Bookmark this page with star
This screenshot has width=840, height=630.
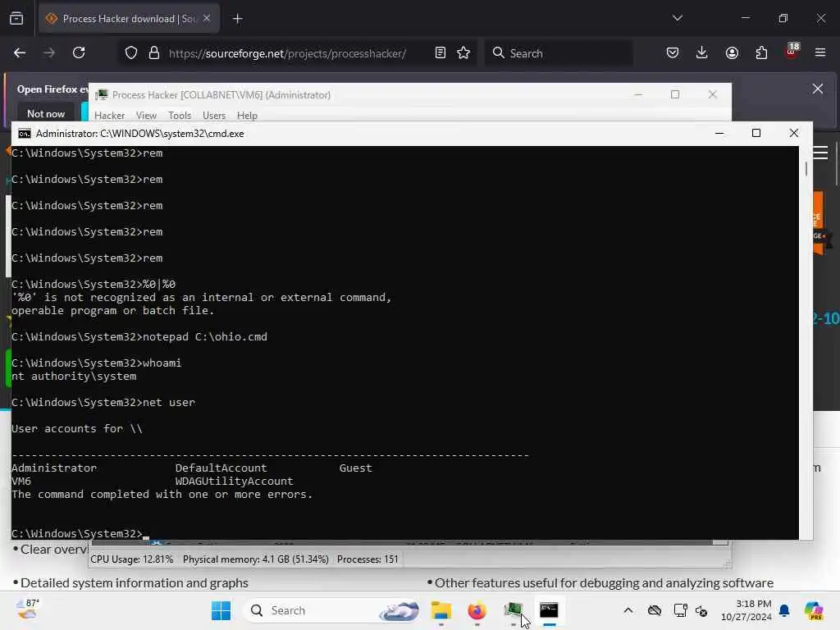point(463,53)
